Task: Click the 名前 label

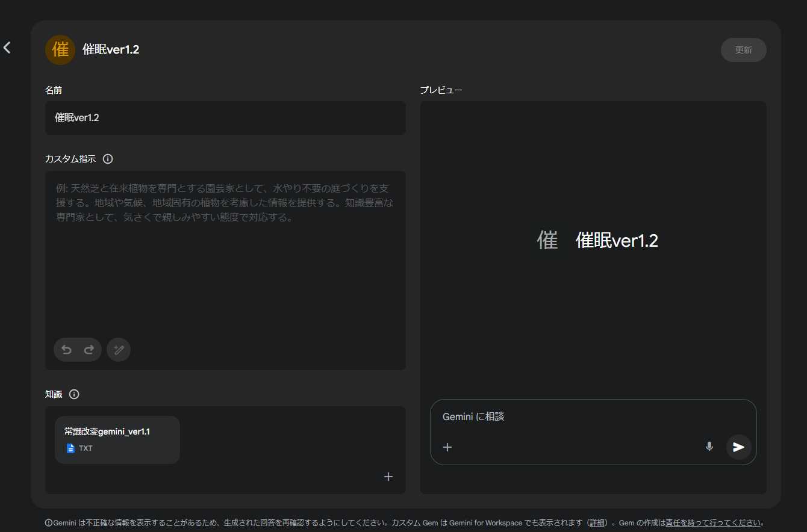Action: click(54, 90)
